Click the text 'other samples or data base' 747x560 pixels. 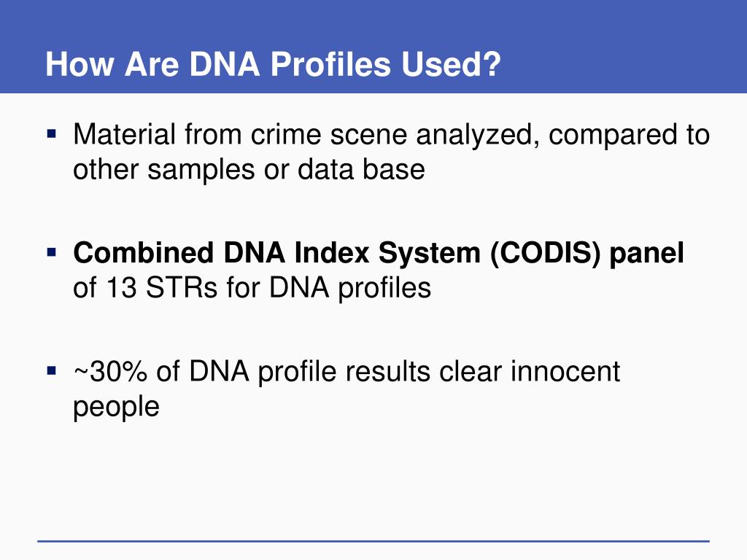tap(249, 169)
